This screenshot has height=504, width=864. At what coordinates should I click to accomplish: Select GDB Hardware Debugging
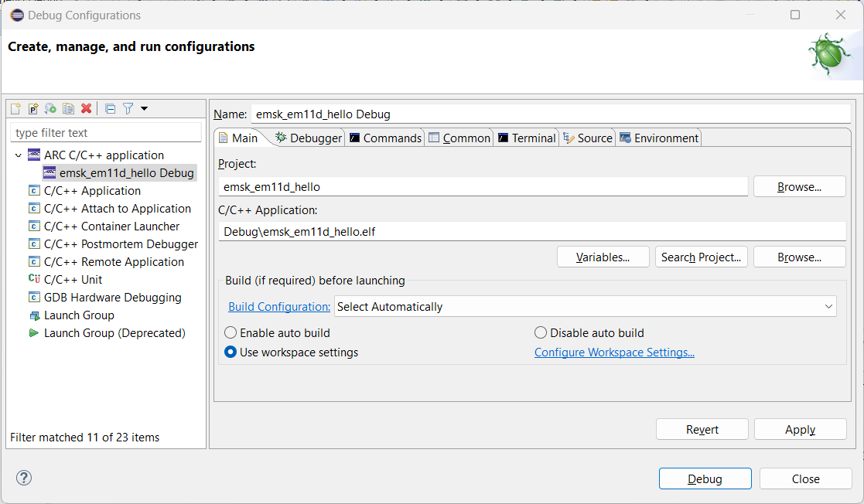[x=105, y=298]
